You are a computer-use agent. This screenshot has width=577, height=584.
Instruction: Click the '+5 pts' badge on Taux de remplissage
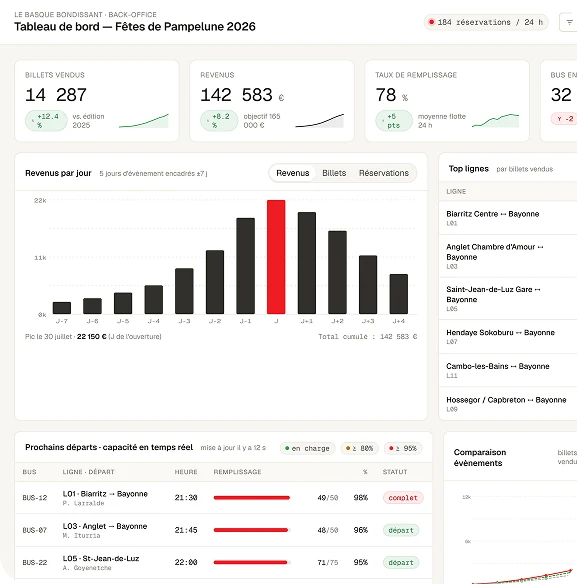coord(394,121)
